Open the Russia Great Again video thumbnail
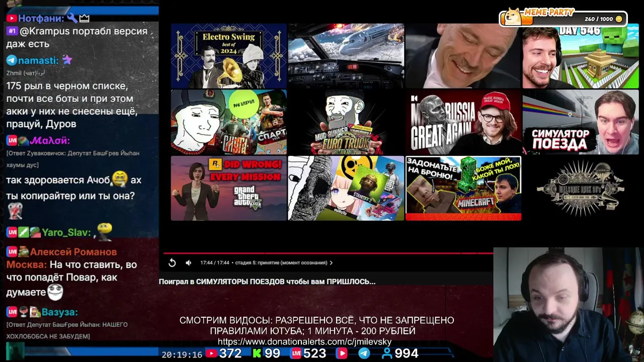Screen dimensions: 644x362 click(463, 122)
